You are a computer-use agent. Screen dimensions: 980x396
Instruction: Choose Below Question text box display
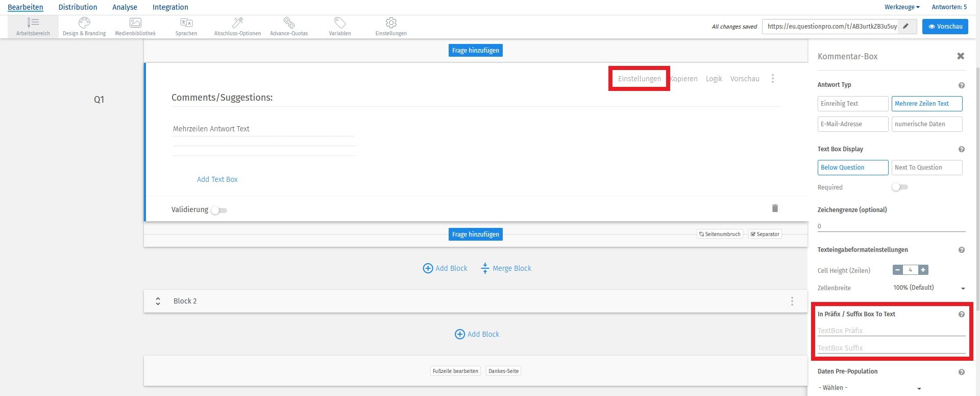[x=853, y=168]
